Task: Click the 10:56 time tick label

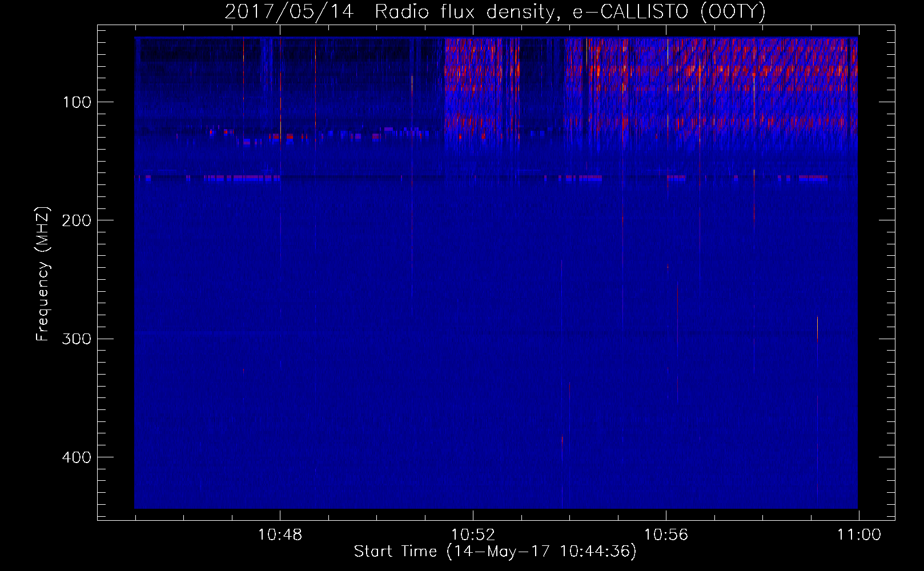Action: (x=666, y=535)
